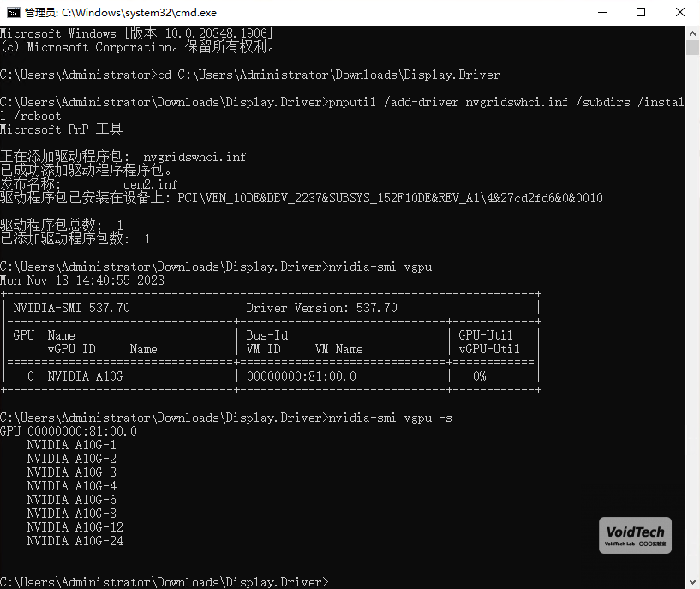Click 'Driver Version: 537.70' text
The image size is (700, 589).
tap(321, 308)
